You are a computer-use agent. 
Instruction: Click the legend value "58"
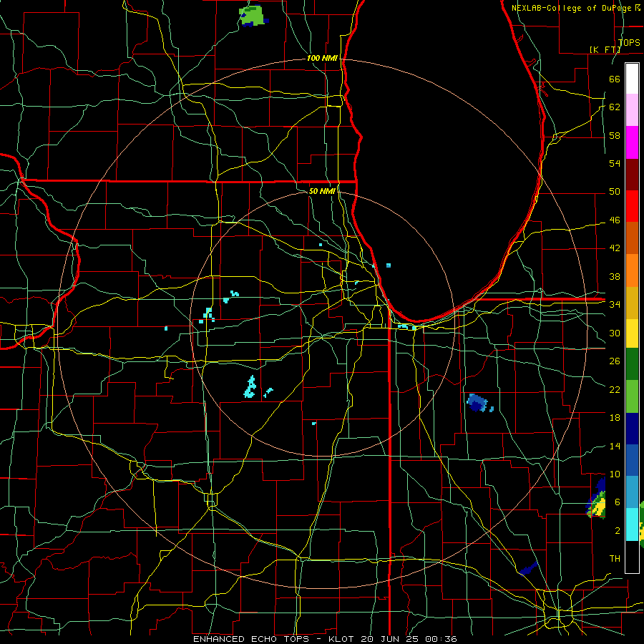click(x=615, y=135)
